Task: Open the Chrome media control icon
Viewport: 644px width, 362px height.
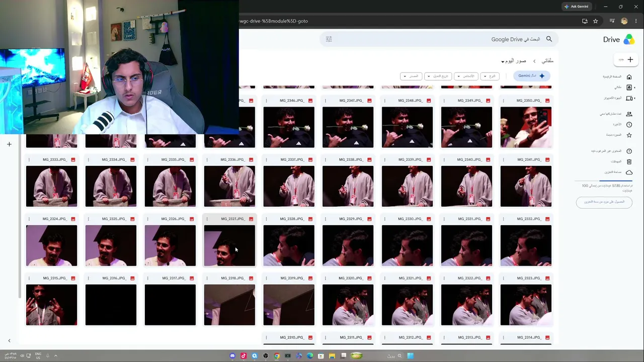Action: [x=612, y=21]
